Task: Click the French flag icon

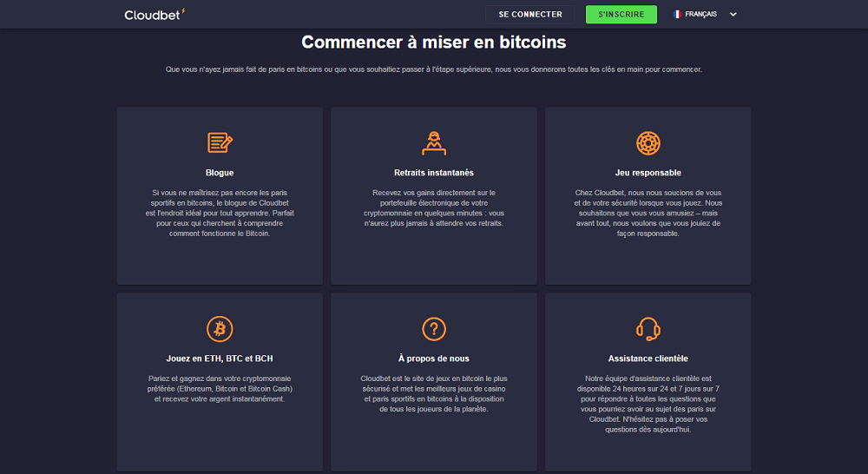Action: pyautogui.click(x=676, y=15)
